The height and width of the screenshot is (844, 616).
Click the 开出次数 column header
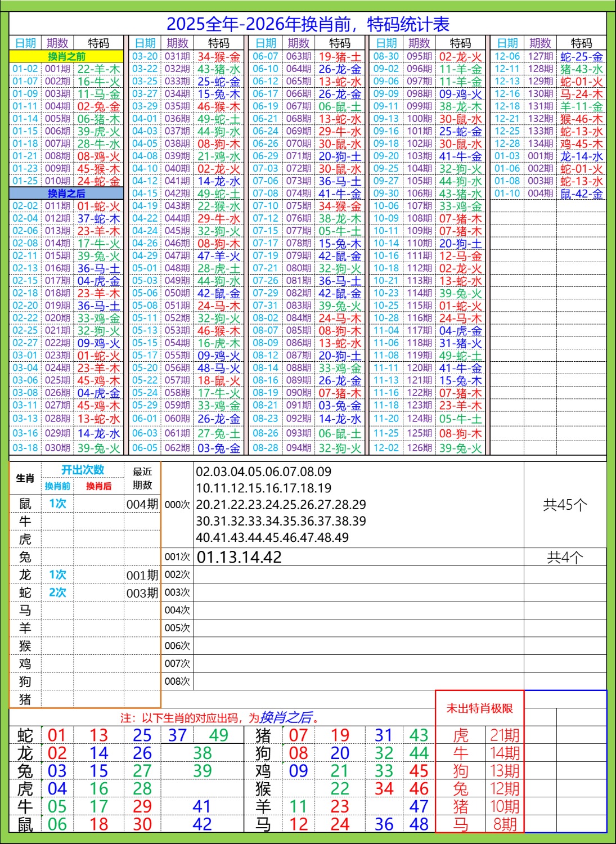(x=83, y=470)
